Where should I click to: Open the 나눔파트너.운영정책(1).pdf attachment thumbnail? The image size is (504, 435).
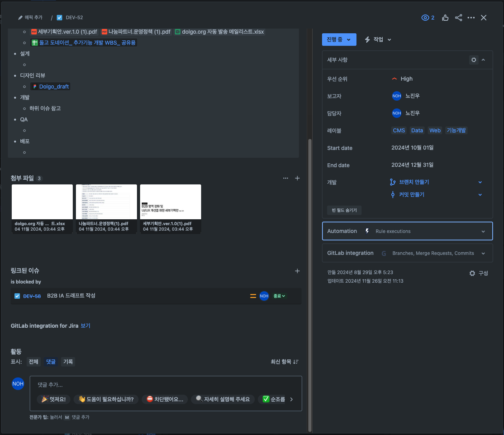(x=106, y=209)
